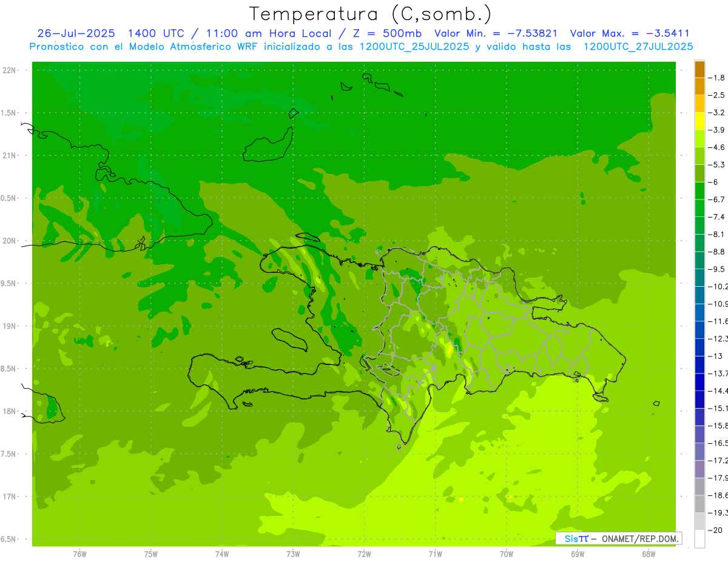Click the '-20' colorbar label
Image resolution: width=728 pixels, height=562 pixels.
click(715, 530)
